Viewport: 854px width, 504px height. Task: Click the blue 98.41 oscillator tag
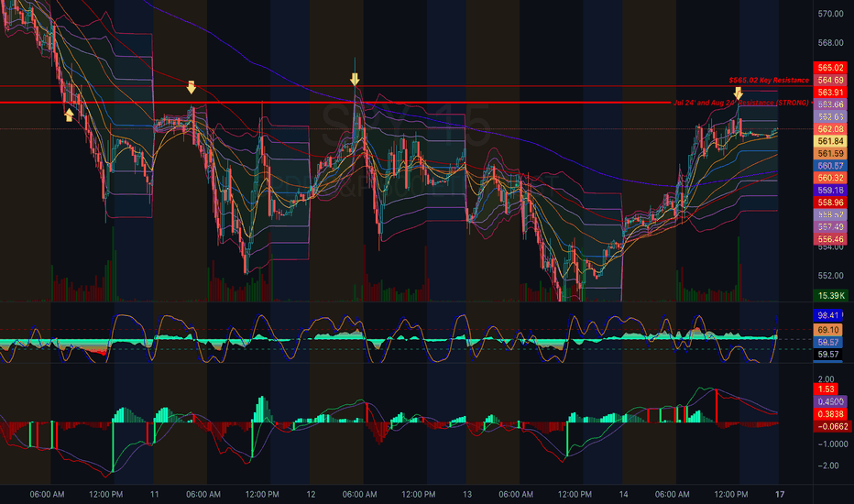[x=827, y=315]
